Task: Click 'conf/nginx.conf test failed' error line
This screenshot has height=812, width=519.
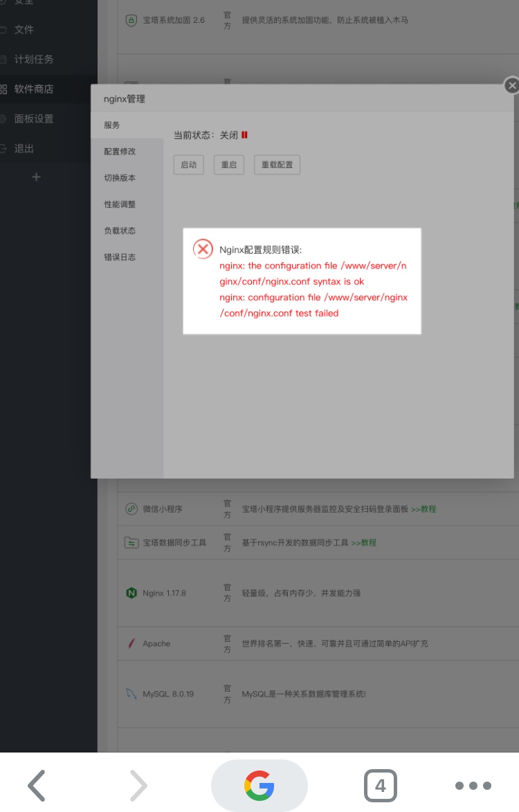Action: (x=279, y=313)
